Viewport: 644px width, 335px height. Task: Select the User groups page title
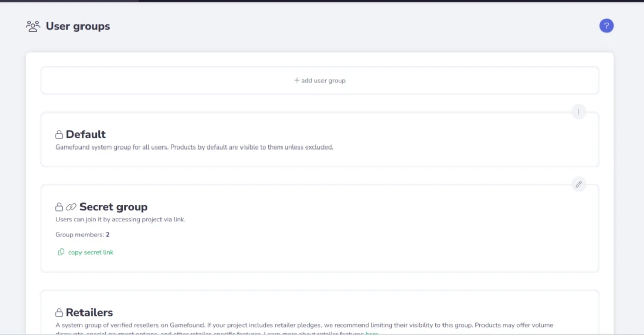point(78,26)
